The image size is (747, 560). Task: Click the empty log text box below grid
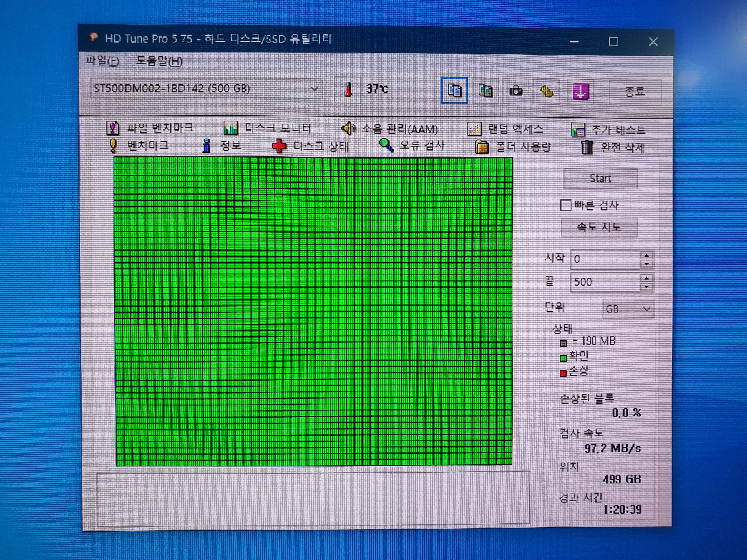(x=313, y=499)
